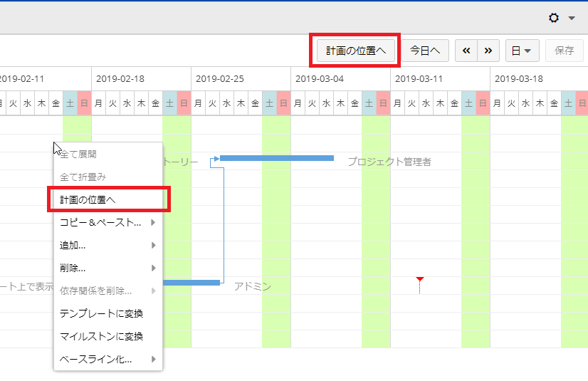Choose マイルストンに変換 menu entry

pyautogui.click(x=108, y=336)
